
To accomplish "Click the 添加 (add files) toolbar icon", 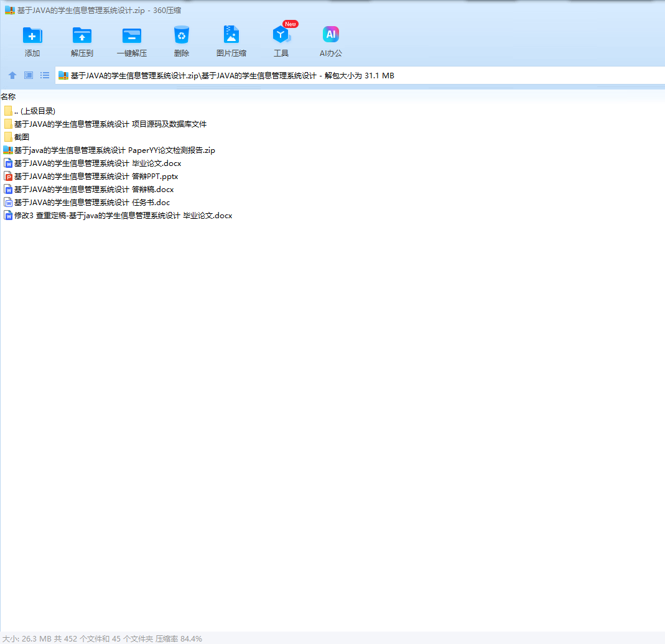I will coord(32,35).
